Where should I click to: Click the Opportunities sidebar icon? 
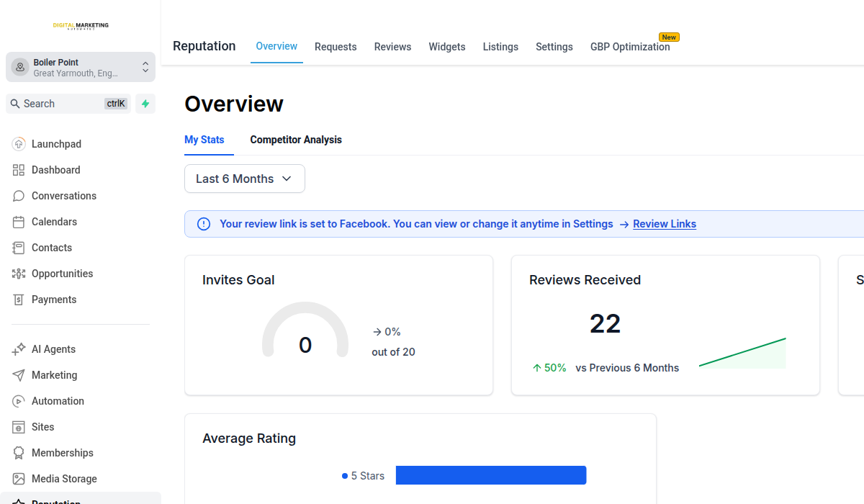click(19, 273)
